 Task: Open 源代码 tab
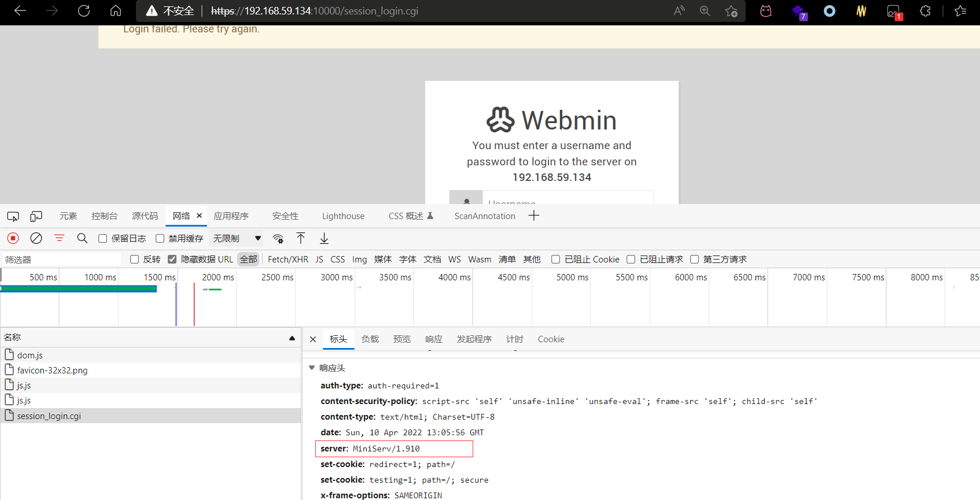(145, 216)
